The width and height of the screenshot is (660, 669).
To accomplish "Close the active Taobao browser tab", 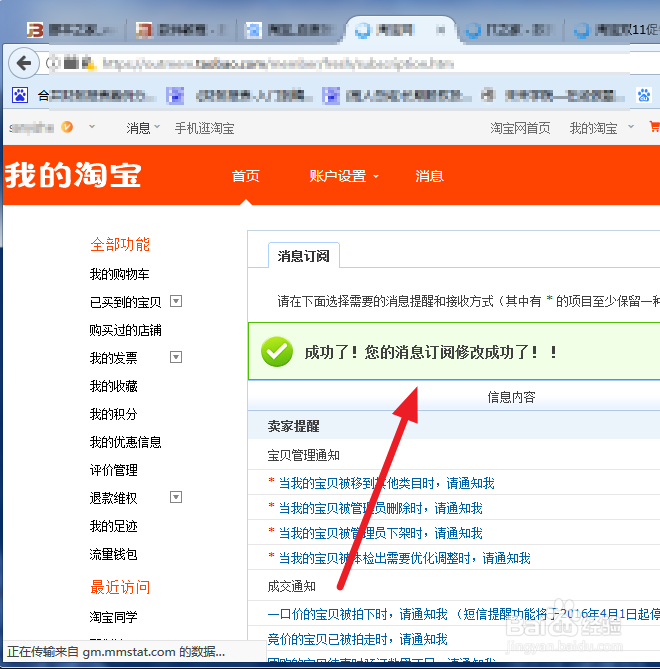I will [x=441, y=29].
